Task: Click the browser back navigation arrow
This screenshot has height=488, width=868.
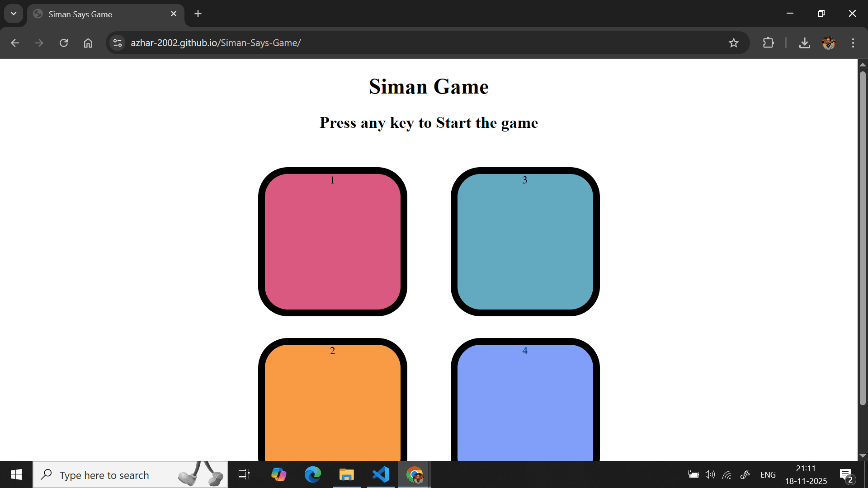Action: coord(15,43)
